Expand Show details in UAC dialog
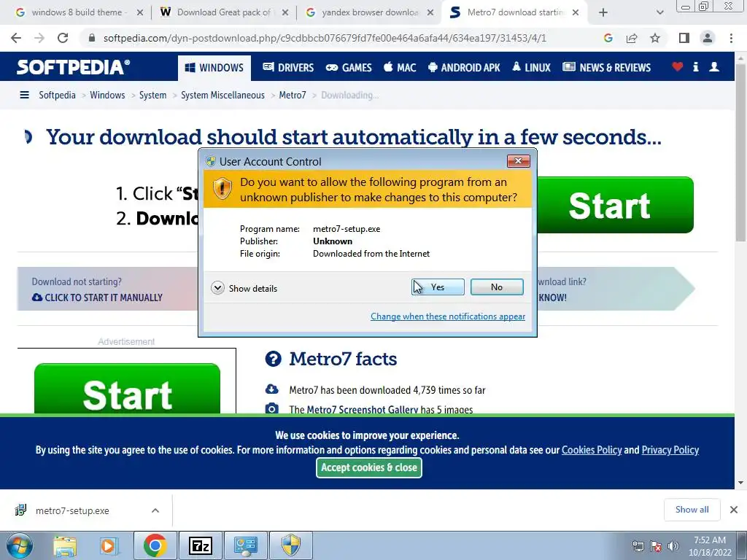This screenshot has height=560, width=747. click(244, 288)
